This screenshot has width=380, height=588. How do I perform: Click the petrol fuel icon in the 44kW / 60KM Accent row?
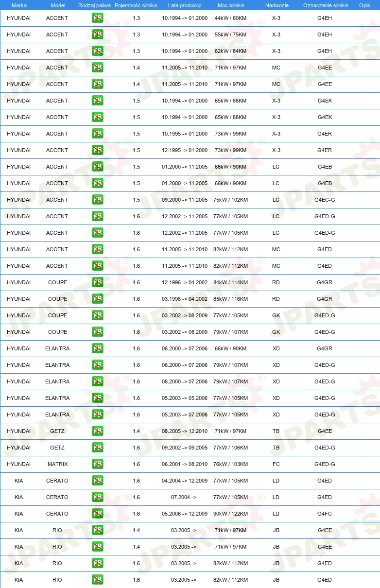[x=97, y=18]
